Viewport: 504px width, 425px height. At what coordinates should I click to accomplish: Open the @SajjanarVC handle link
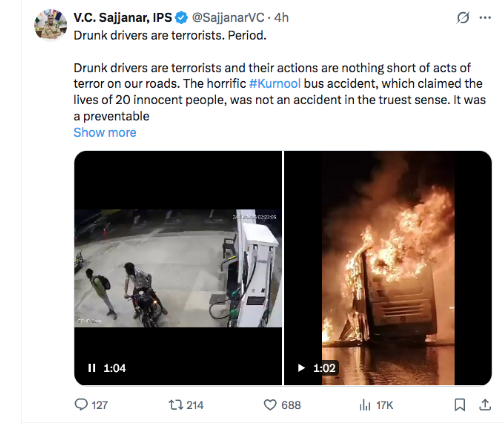(228, 18)
